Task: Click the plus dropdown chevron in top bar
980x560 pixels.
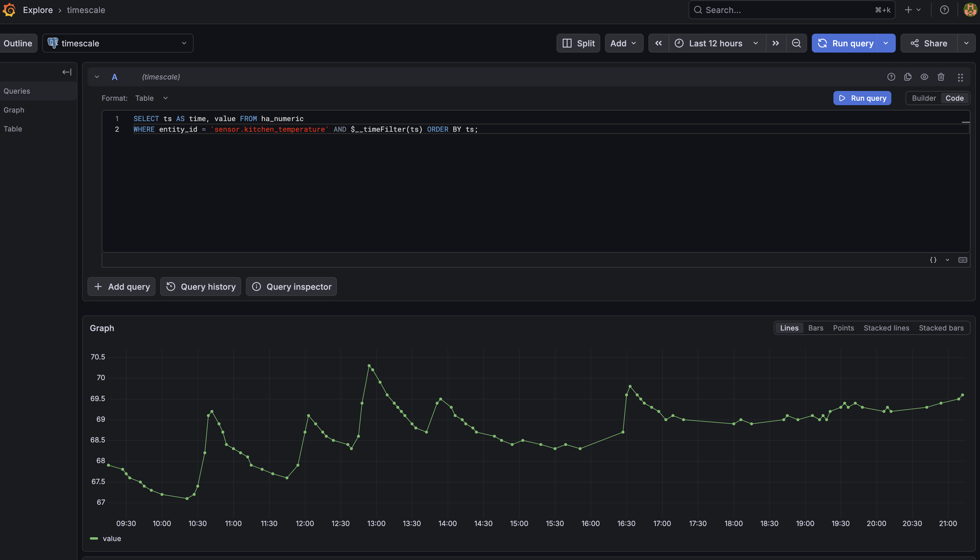Action: [919, 10]
